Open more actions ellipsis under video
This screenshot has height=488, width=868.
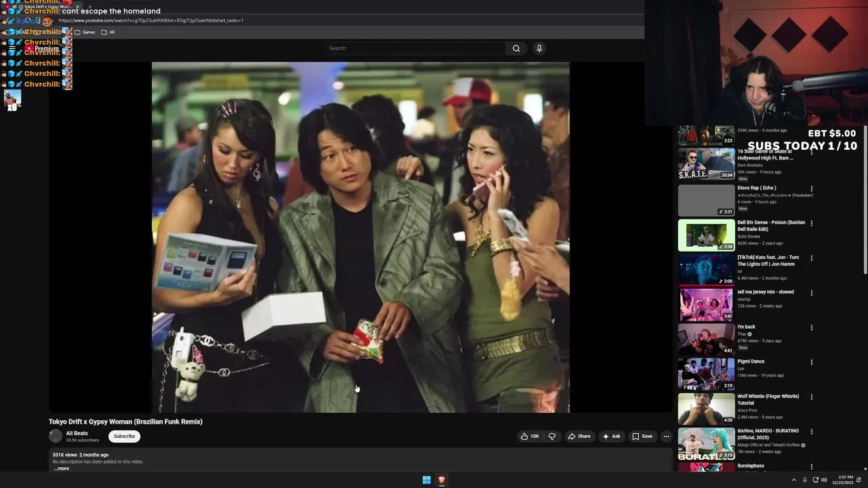coord(667,436)
